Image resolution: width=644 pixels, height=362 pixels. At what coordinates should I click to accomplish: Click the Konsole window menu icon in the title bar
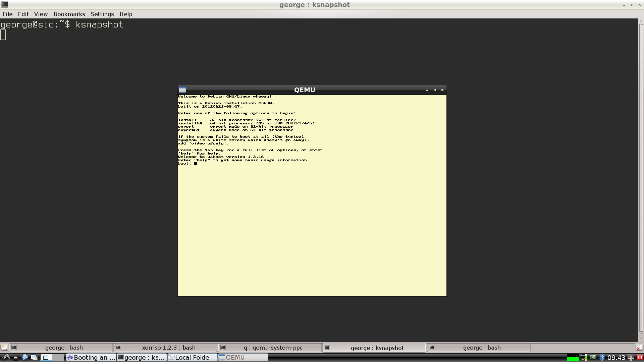(x=5, y=4)
